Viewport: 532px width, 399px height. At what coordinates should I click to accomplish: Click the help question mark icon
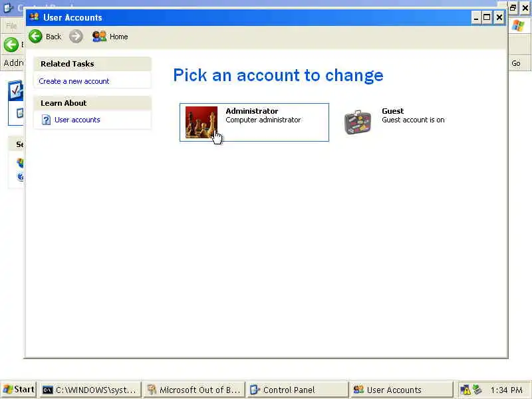pos(46,120)
